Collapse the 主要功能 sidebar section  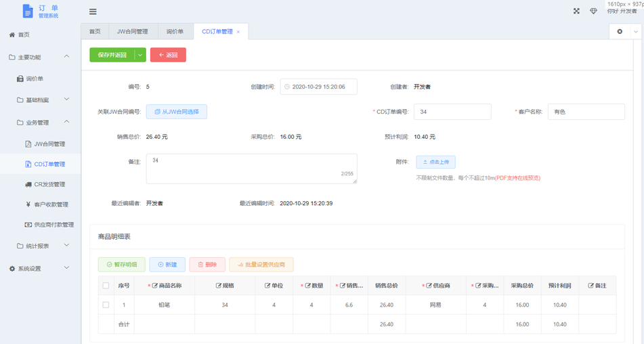[x=66, y=57]
